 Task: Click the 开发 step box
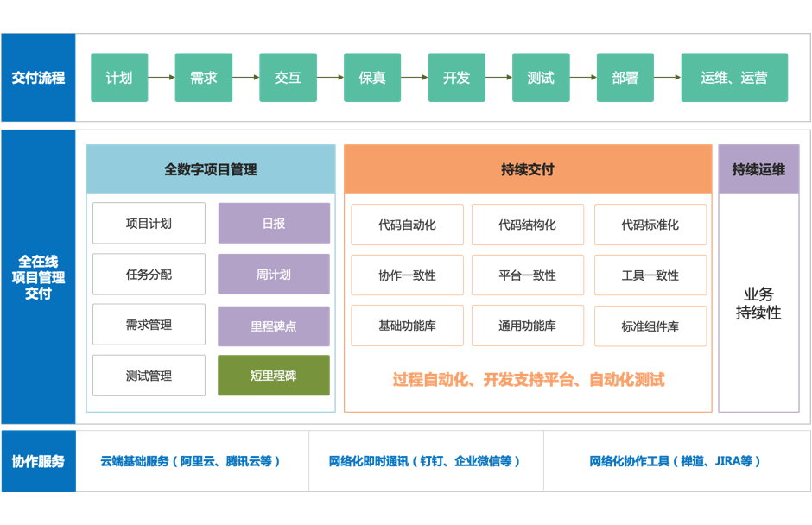pos(457,77)
